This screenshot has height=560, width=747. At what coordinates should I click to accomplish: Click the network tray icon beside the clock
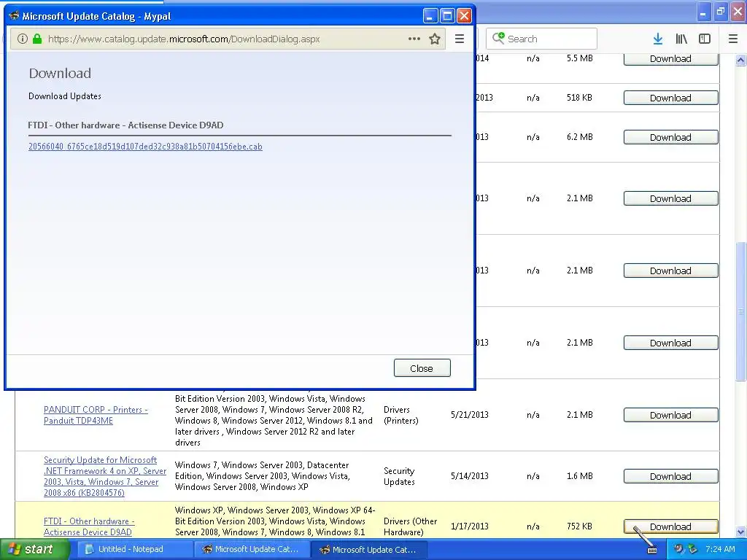coord(692,549)
